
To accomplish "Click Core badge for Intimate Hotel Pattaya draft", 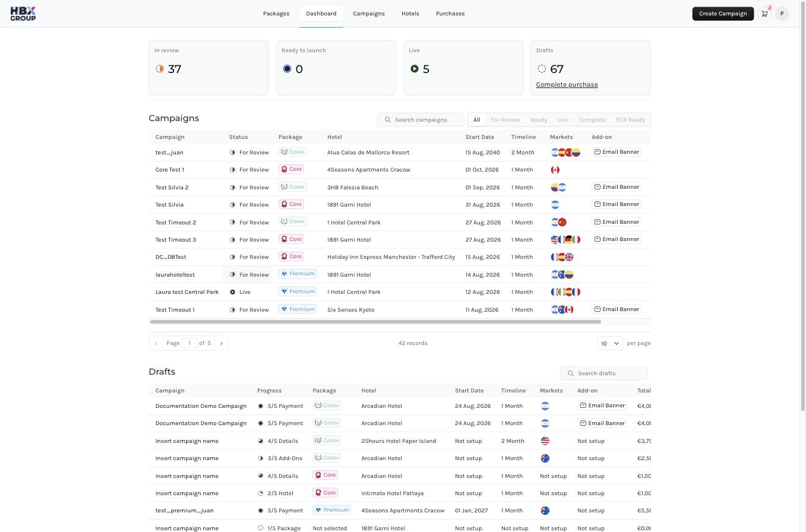I will [x=325, y=493].
